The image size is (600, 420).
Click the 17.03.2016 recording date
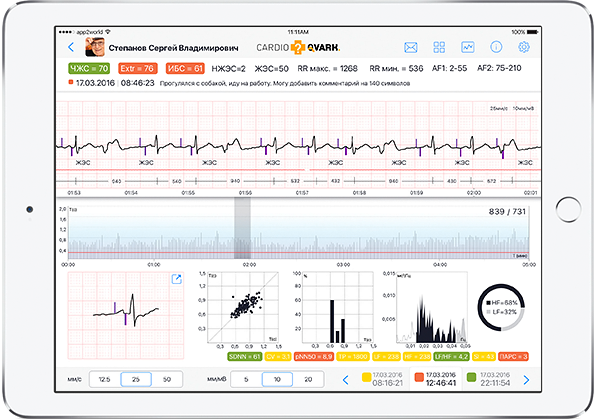[95, 83]
